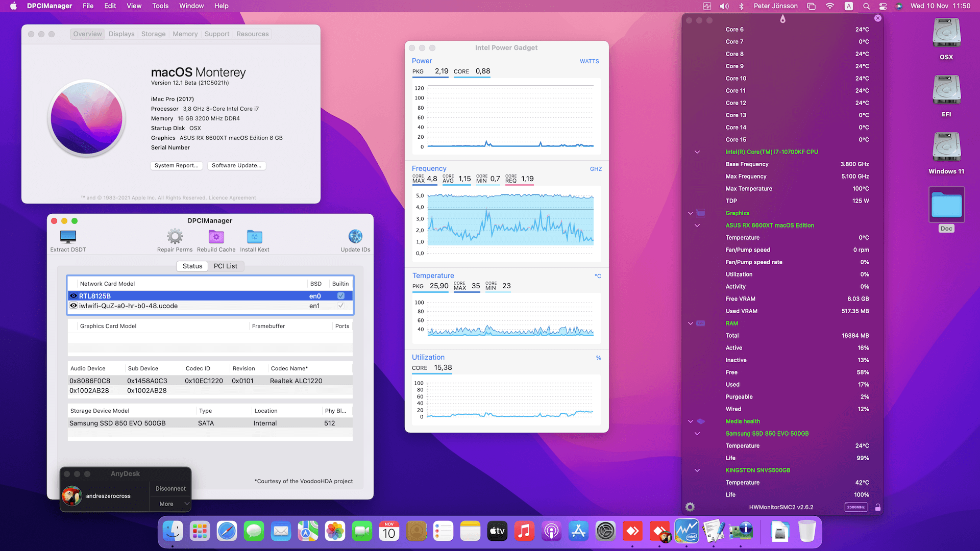Image resolution: width=980 pixels, height=551 pixels.
Task: Open Podcasts from the Dock
Action: pyautogui.click(x=551, y=532)
